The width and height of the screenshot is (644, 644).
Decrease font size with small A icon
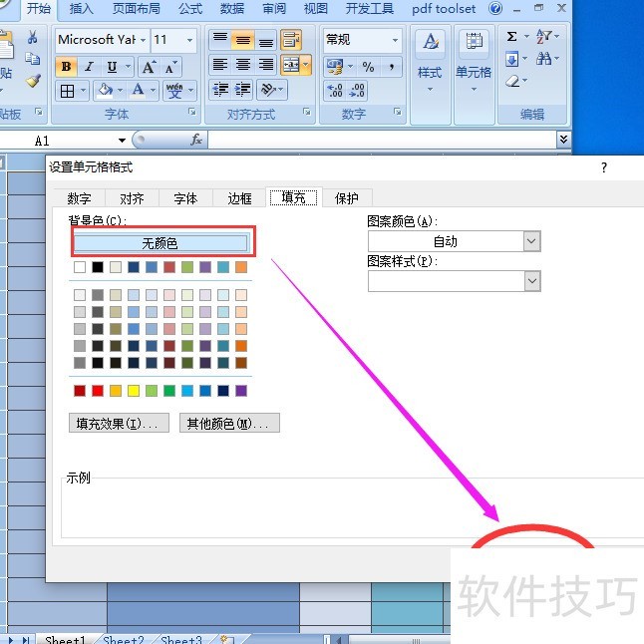coord(170,67)
